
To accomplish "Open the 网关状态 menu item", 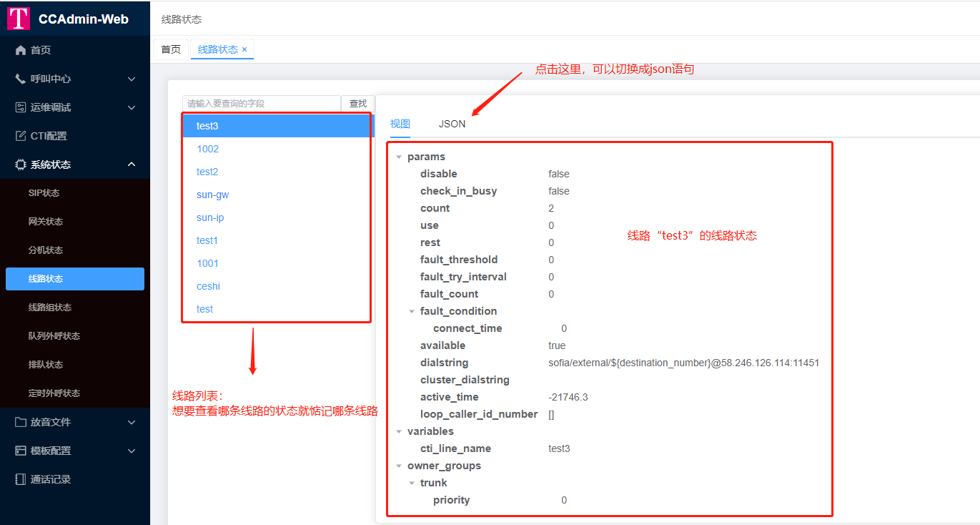I will point(46,222).
